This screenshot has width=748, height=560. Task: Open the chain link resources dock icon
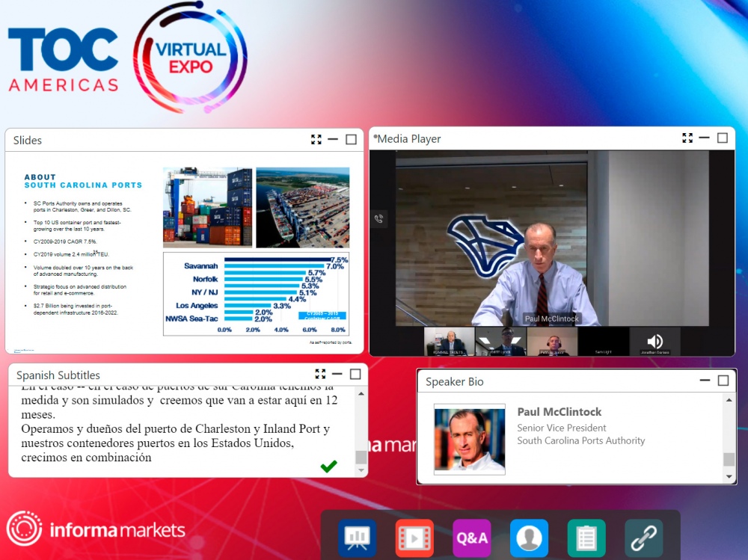point(643,538)
